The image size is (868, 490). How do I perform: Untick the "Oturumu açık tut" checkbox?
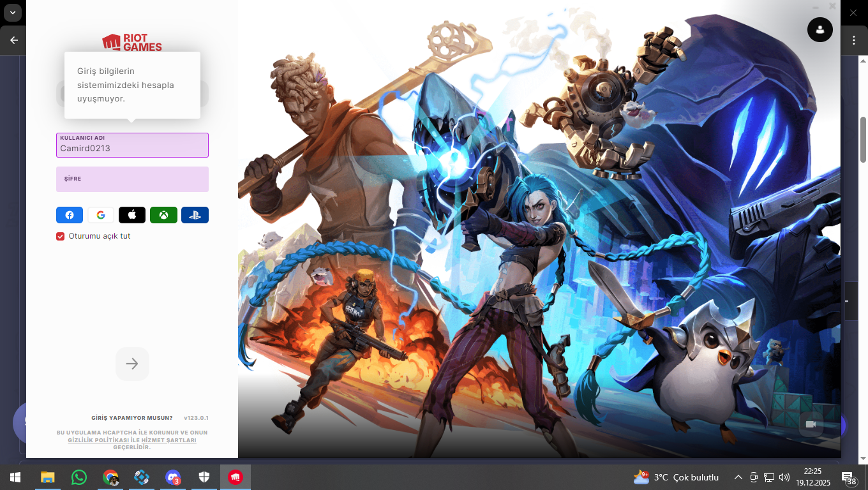point(61,236)
